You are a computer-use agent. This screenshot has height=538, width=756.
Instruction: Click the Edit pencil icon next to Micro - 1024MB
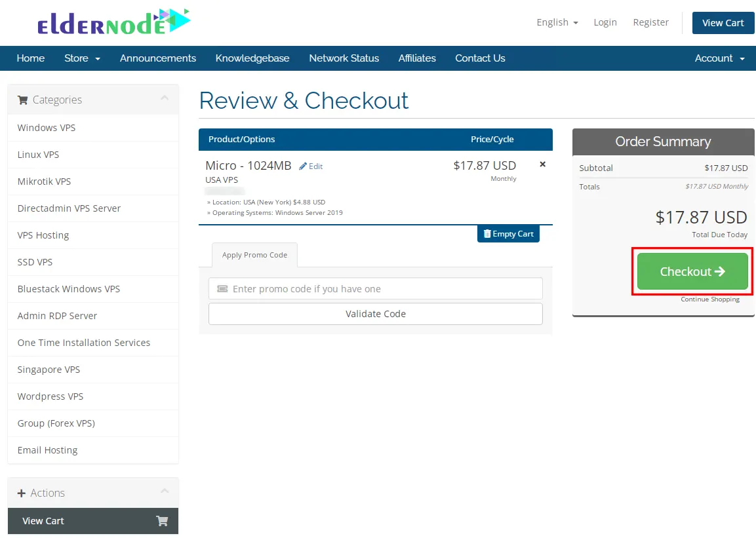coord(311,166)
